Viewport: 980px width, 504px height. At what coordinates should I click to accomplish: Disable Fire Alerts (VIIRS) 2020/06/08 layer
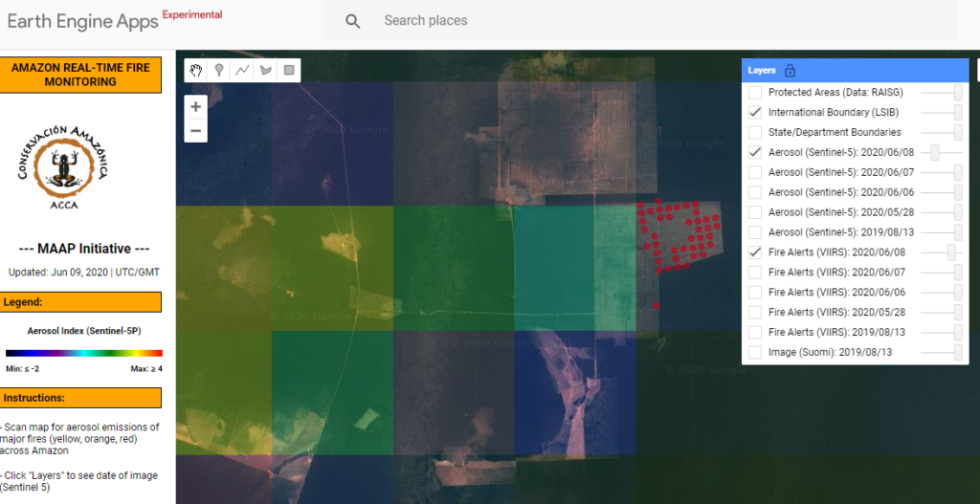(755, 252)
